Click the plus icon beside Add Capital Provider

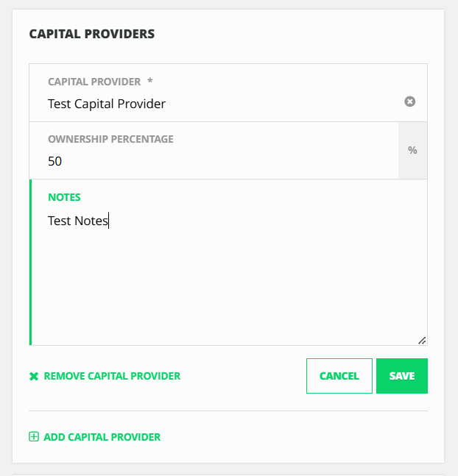[x=33, y=437]
